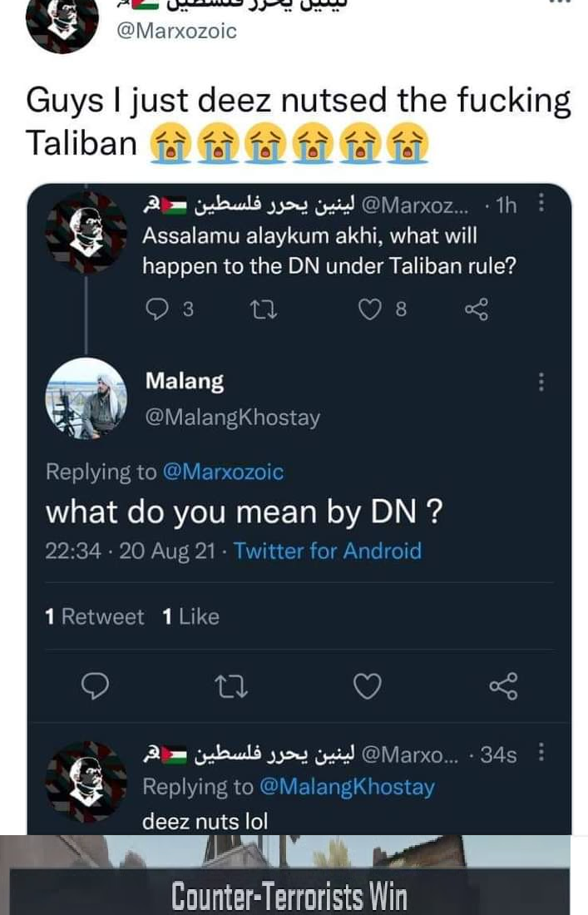View the 1 Retweet list
Screen dimensions: 588x915
point(94,616)
